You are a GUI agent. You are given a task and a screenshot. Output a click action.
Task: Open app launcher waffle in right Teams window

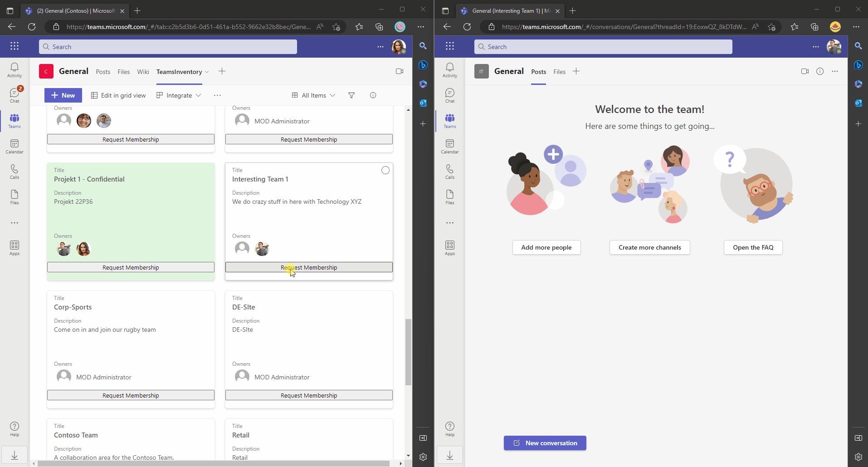coord(450,46)
